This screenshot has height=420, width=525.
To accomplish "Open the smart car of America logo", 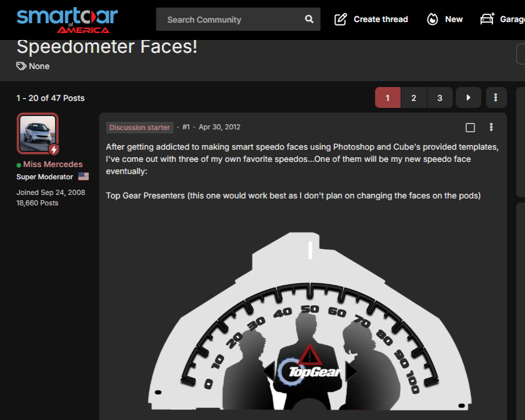I will 67,20.
